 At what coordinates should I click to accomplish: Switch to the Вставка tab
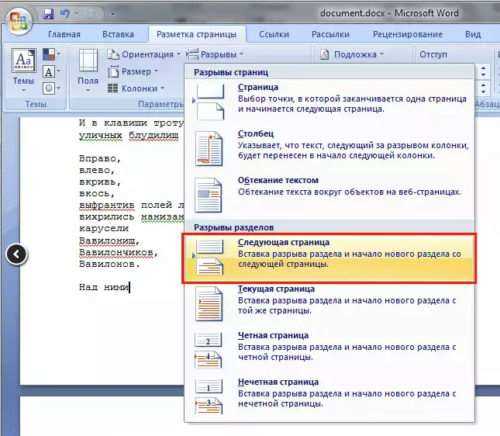click(118, 34)
